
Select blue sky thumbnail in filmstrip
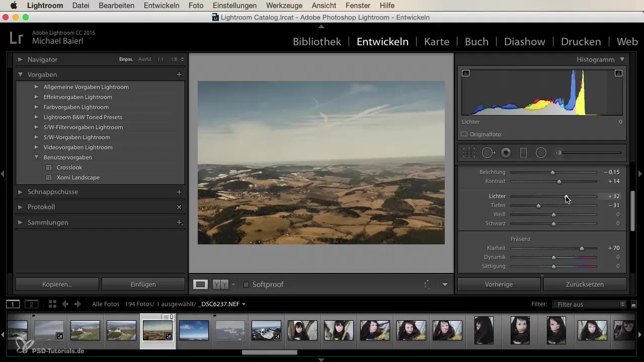click(194, 330)
